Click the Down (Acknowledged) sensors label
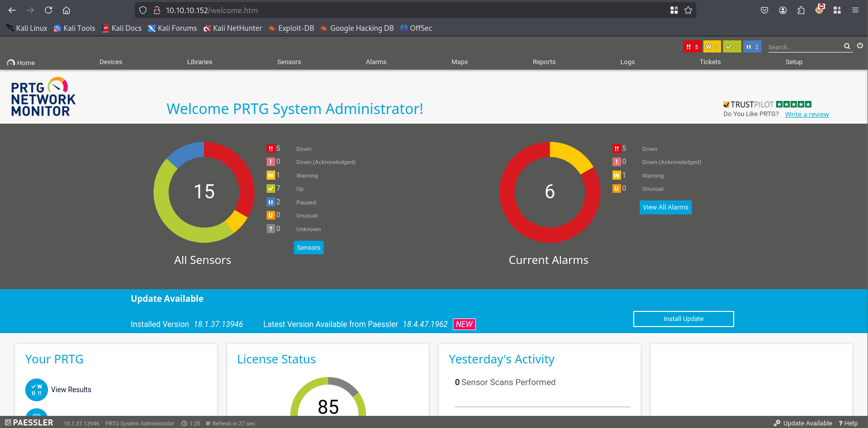The height and width of the screenshot is (428, 868). 326,162
